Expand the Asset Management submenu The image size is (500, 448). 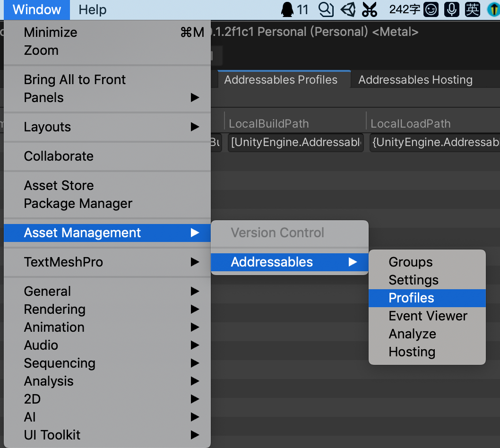pyautogui.click(x=82, y=233)
